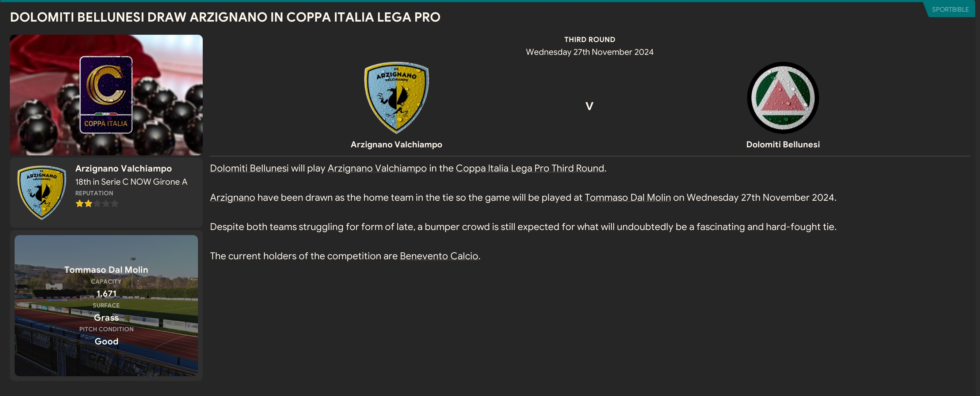Click the large Arzignano Valchiampo crest
Viewport: 980px width, 396px height.
pos(396,98)
